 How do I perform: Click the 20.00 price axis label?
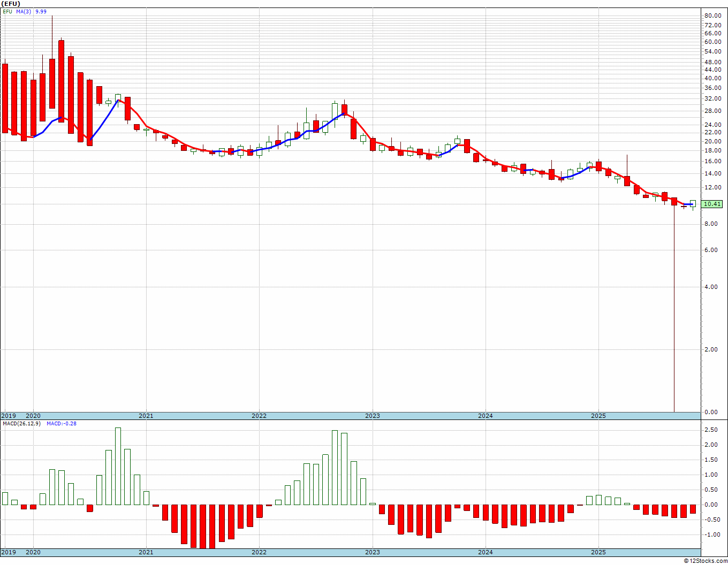pos(712,141)
